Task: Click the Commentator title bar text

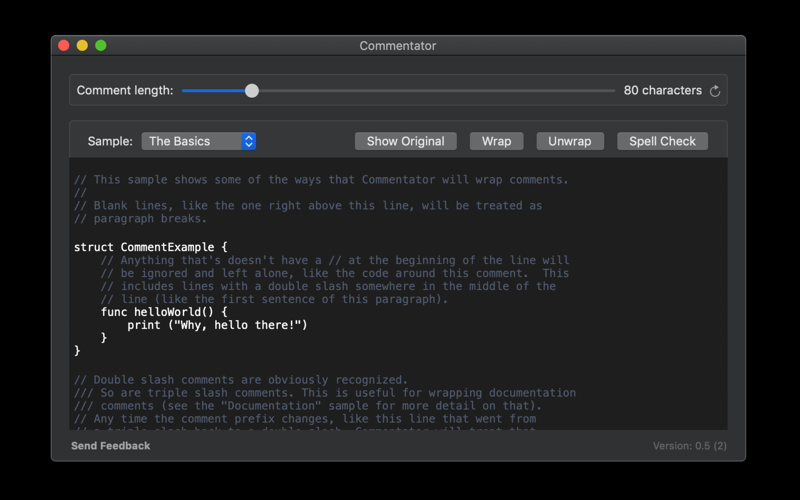Action: pyautogui.click(x=398, y=46)
